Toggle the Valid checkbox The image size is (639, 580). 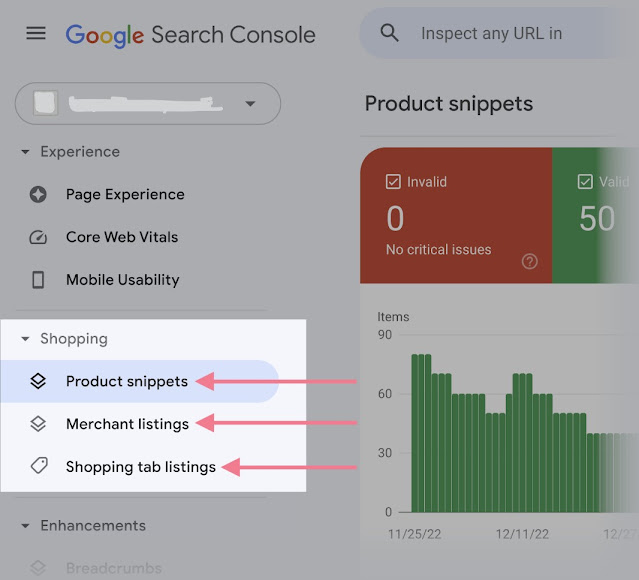point(585,182)
